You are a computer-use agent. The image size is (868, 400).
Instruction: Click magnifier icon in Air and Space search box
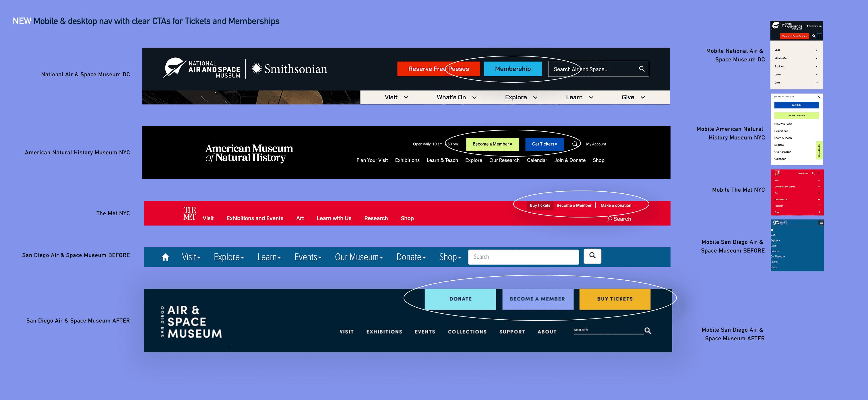coord(642,69)
